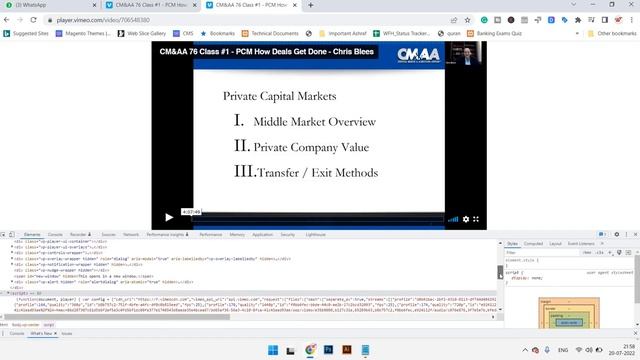Open DevTools issues counter badge
Screen dimensions: 640x360
click(x=602, y=234)
